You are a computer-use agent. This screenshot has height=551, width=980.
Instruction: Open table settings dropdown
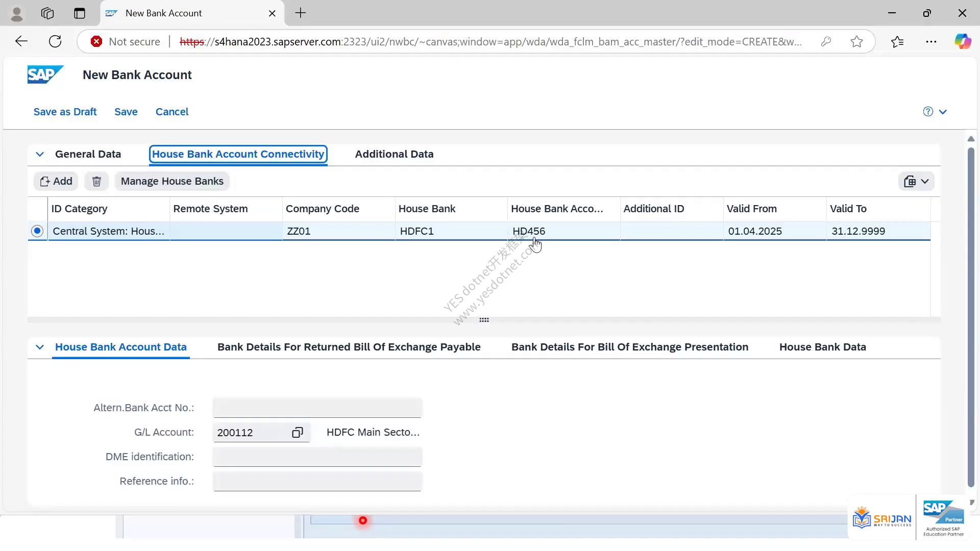916,181
